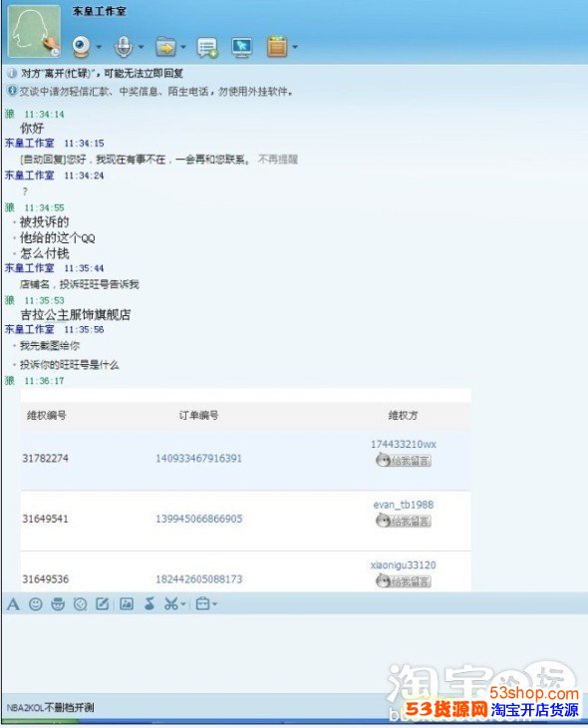Click the 维权方 column header
Screen dimensions: 588x728
tap(403, 416)
